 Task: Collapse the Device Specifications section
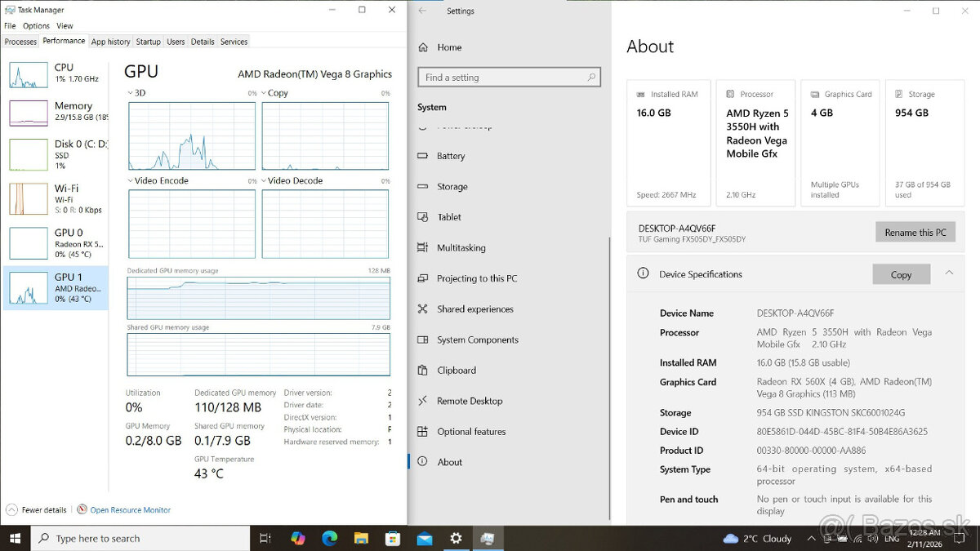947,273
